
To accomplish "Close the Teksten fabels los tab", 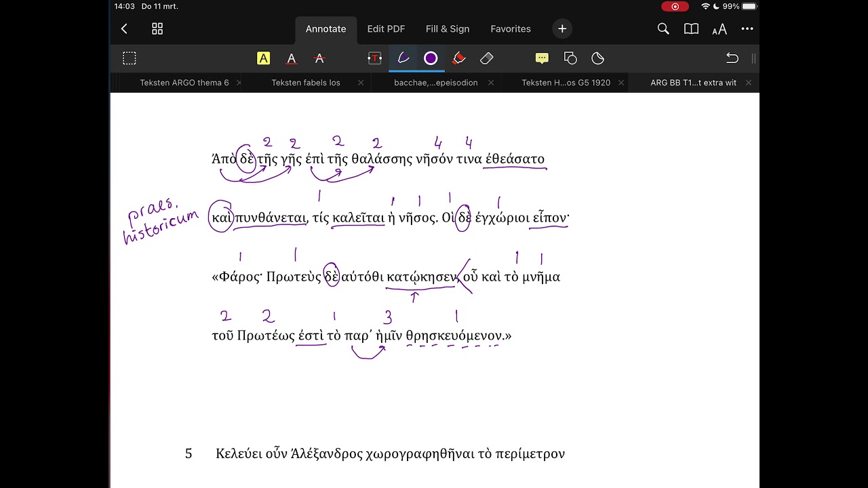I will [x=361, y=83].
